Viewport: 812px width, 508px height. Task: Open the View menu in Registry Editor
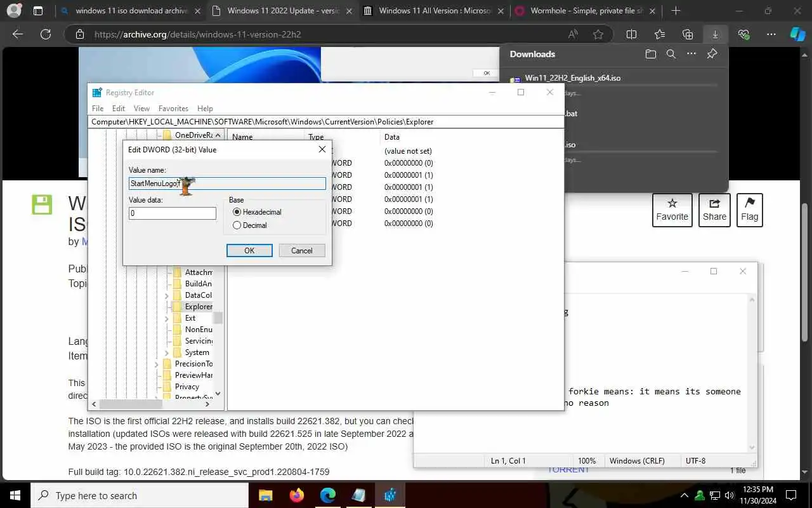pyautogui.click(x=141, y=109)
